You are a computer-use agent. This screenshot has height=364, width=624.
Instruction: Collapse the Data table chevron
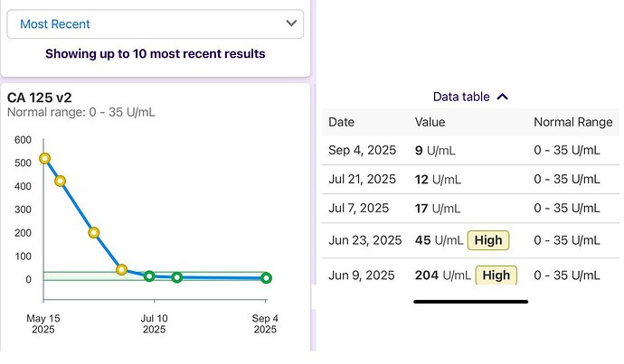[503, 97]
